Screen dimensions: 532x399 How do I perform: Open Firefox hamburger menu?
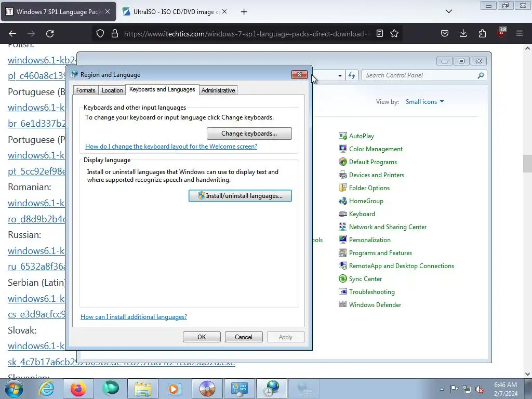[x=520, y=33]
